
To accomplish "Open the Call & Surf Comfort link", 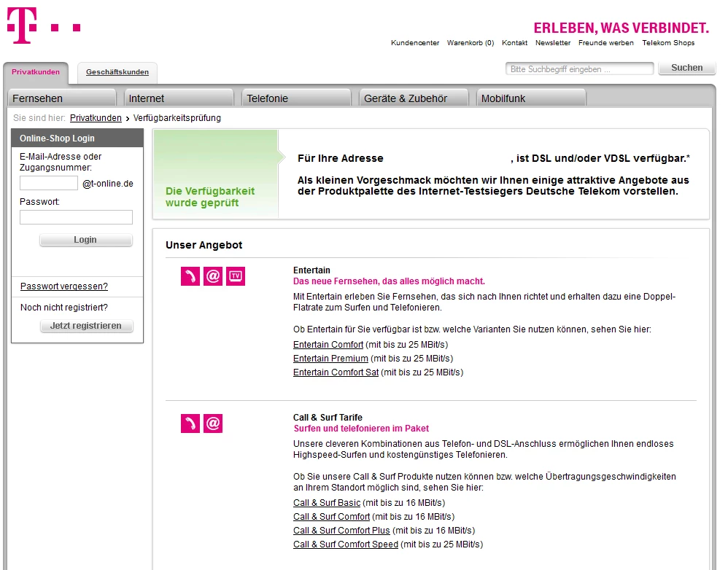I will click(x=331, y=517).
